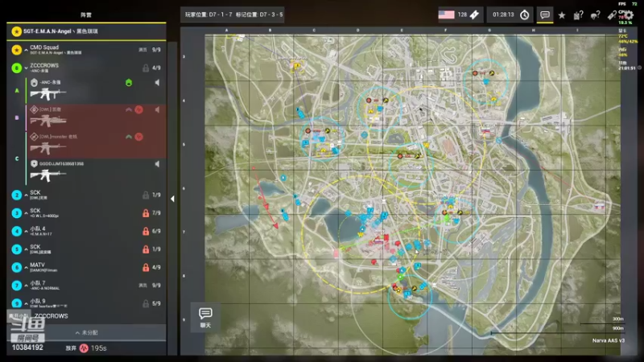This screenshot has height=362, width=644.
Task: Open the helmet help icon
Action: (595, 15)
